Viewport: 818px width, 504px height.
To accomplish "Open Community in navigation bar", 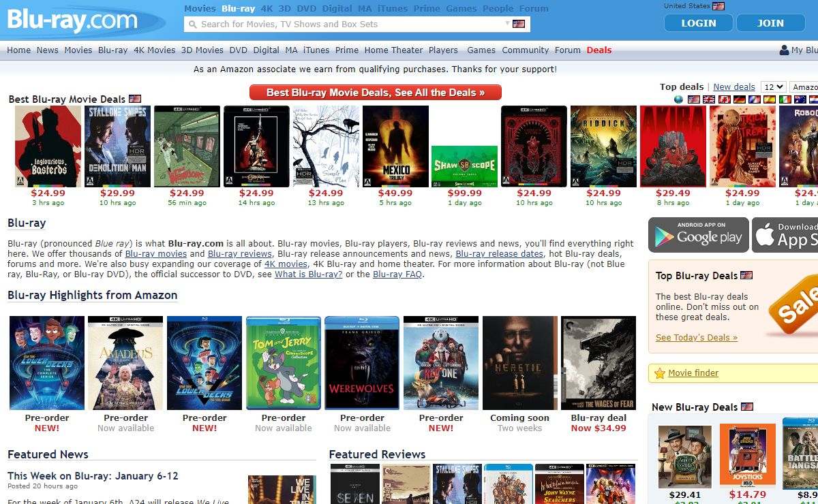I will pyautogui.click(x=526, y=50).
